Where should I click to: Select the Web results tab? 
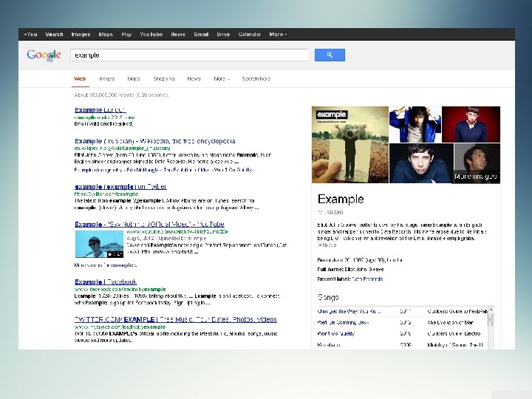coord(80,79)
